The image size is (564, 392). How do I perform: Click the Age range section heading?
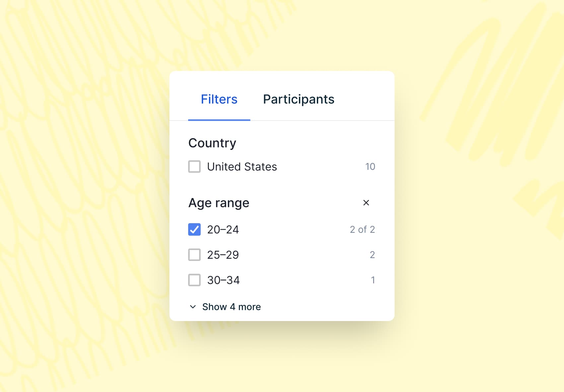point(219,203)
